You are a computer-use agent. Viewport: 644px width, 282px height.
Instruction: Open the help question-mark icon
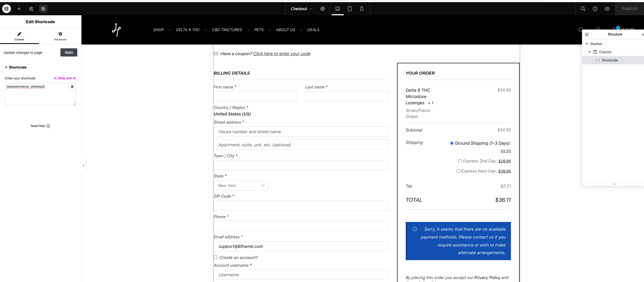point(595,9)
